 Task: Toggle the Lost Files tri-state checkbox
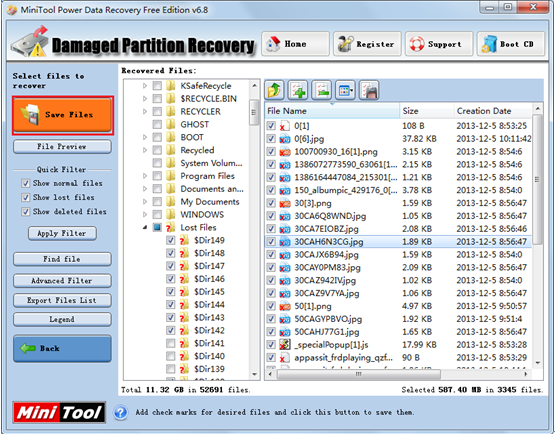pyautogui.click(x=157, y=227)
